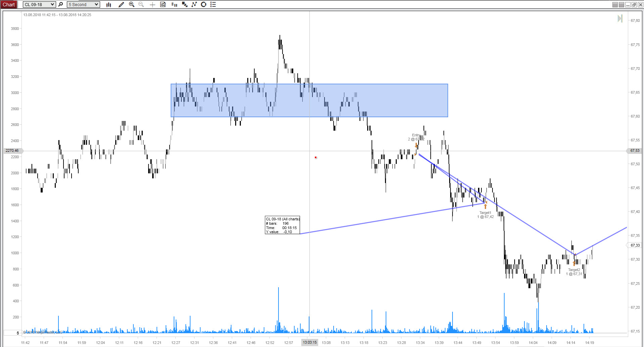Image resolution: width=644 pixels, height=347 pixels.
Task: Click the scroll-to-latest-bar arrow icon
Action: [x=620, y=18]
